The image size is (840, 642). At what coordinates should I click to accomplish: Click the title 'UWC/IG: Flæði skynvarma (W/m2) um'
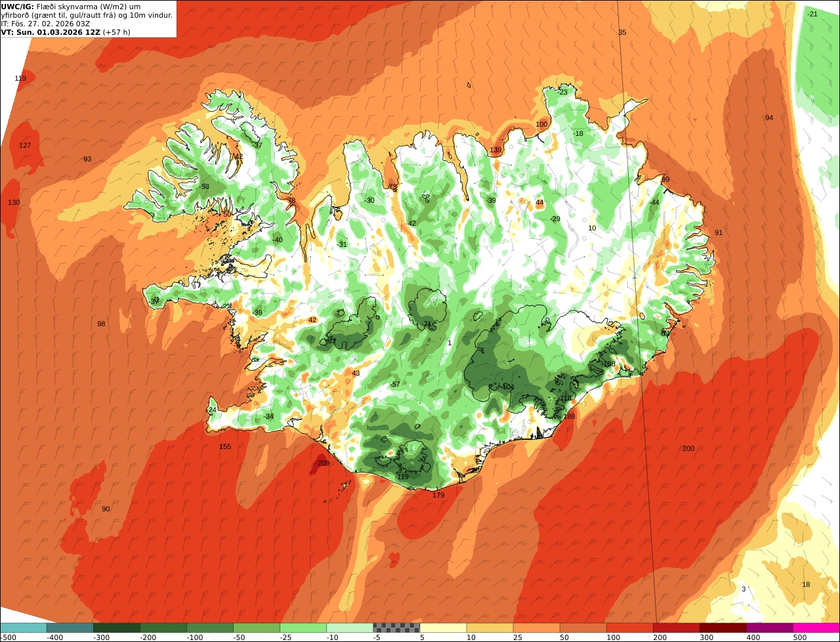pyautogui.click(x=71, y=7)
